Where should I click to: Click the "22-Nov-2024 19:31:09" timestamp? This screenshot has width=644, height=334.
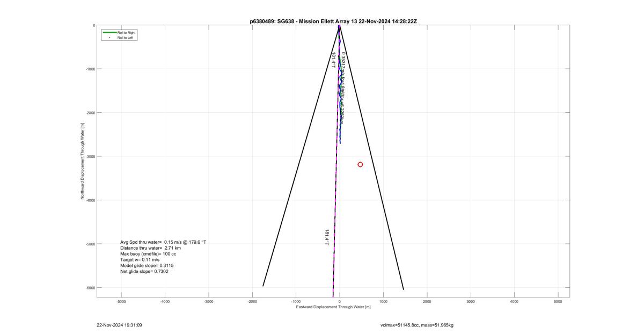click(x=119, y=325)
